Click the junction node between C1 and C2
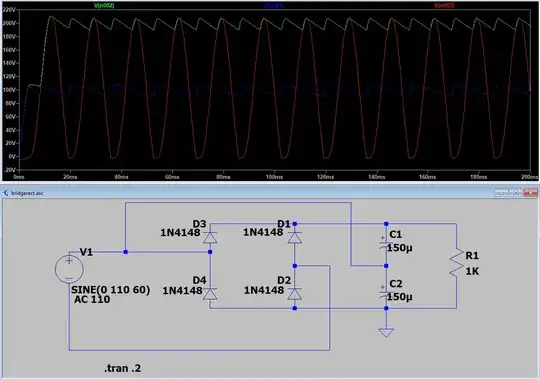The width and height of the screenshot is (540, 380). coord(386,266)
